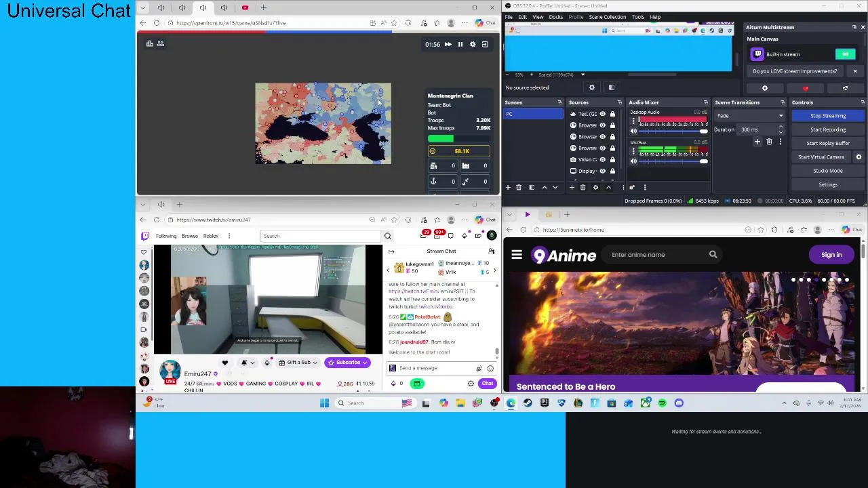
Task: Dismiss the stream improvements prompt
Action: 855,71
